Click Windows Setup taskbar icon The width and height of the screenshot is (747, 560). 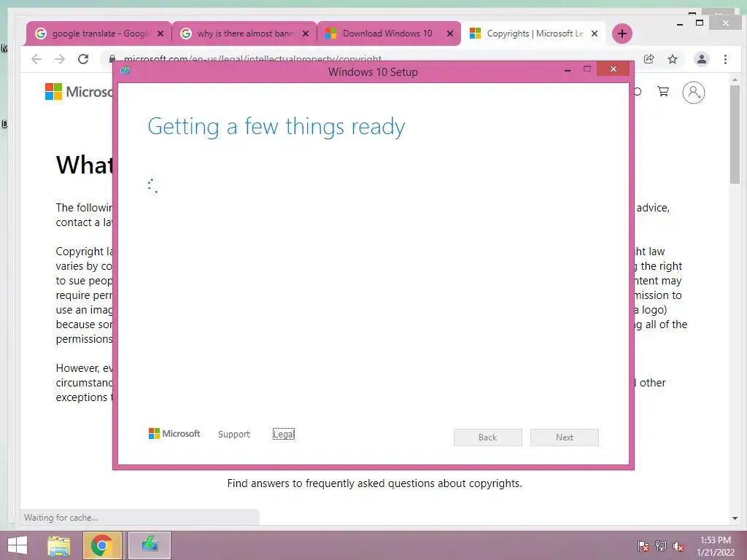tap(149, 545)
